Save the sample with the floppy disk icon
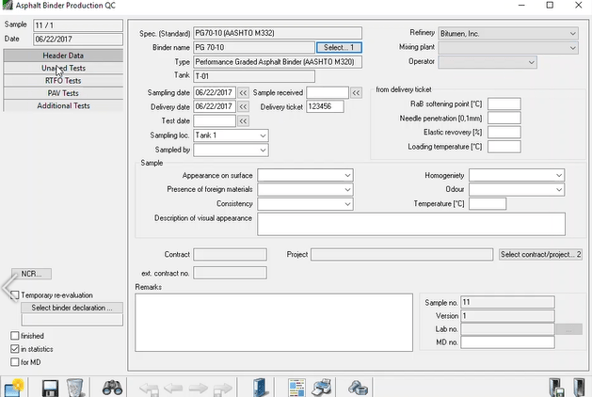The width and height of the screenshot is (592, 397). tap(50, 388)
